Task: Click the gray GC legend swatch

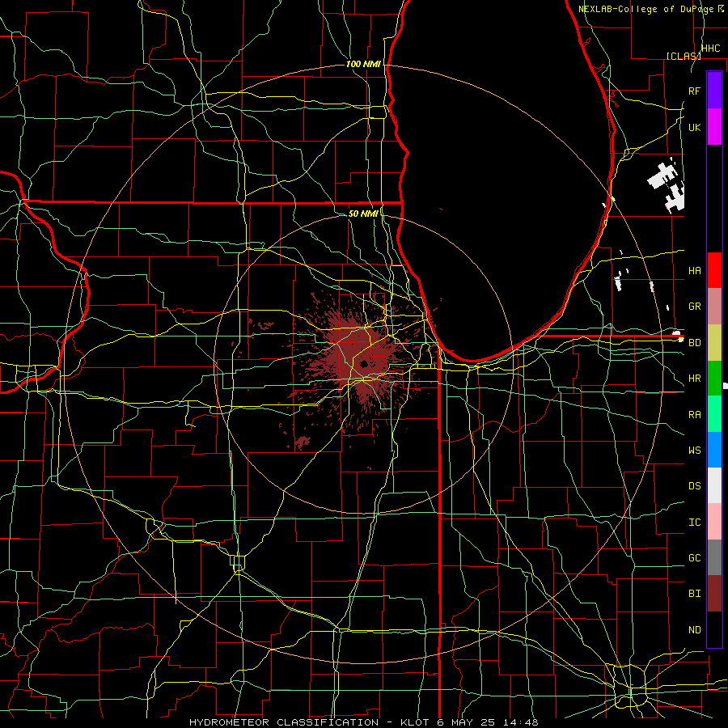Action: (714, 557)
